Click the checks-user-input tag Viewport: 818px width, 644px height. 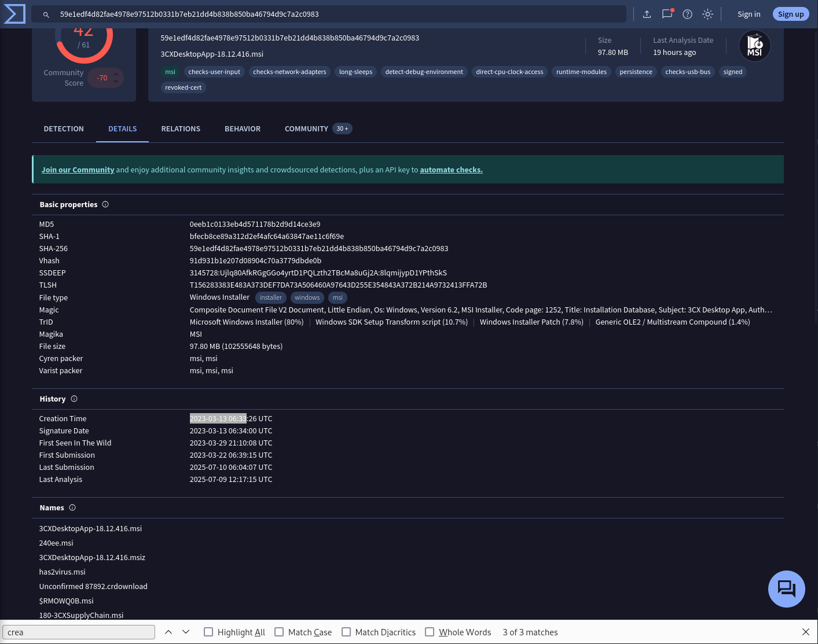[214, 72]
